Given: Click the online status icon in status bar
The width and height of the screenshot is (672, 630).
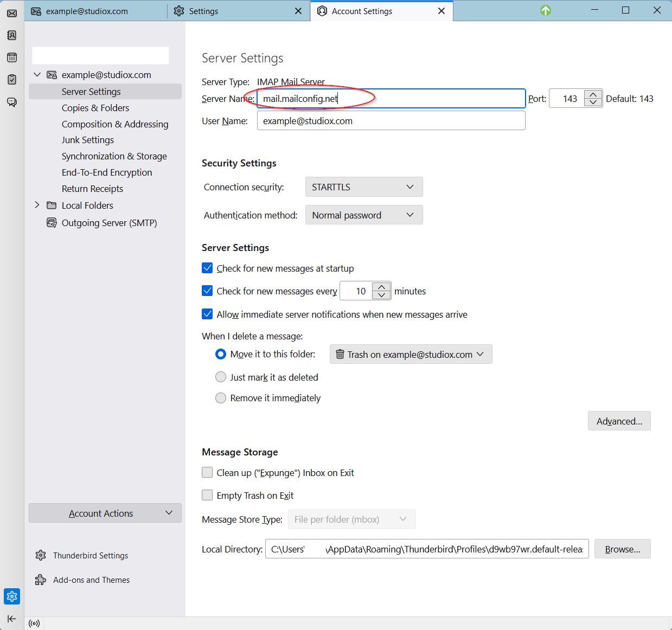Looking at the screenshot, I should point(34,623).
